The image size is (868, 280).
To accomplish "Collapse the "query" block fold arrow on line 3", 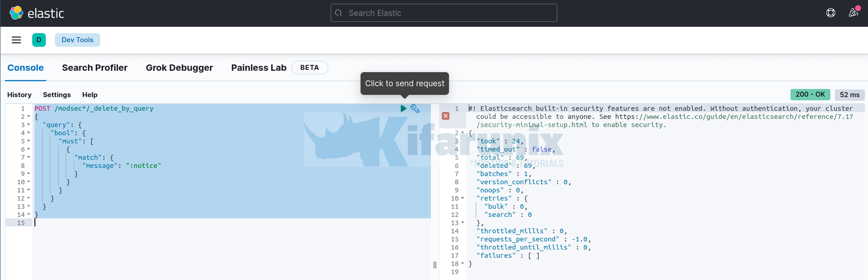I will pyautogui.click(x=29, y=125).
